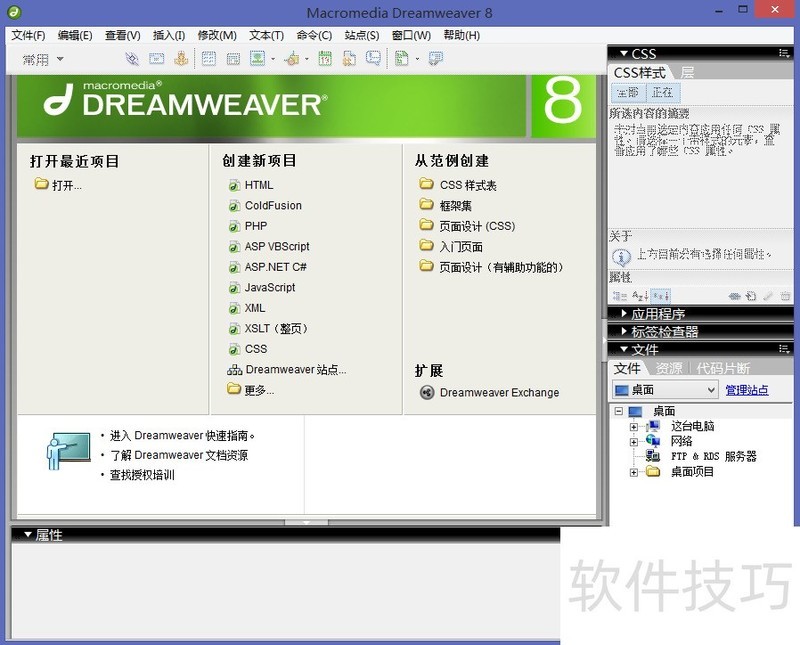Click the Insert Table toolbar icon

(x=209, y=59)
